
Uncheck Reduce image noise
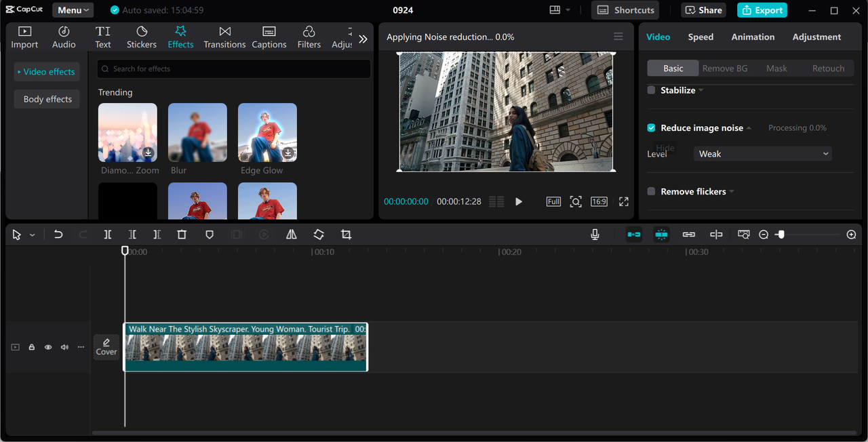coord(651,128)
